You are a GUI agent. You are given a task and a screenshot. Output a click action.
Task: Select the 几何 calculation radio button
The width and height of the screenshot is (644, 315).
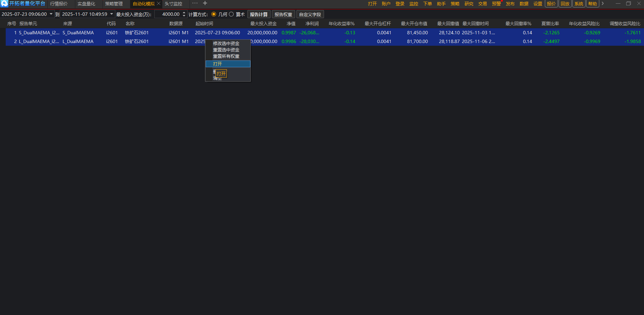pos(214,14)
